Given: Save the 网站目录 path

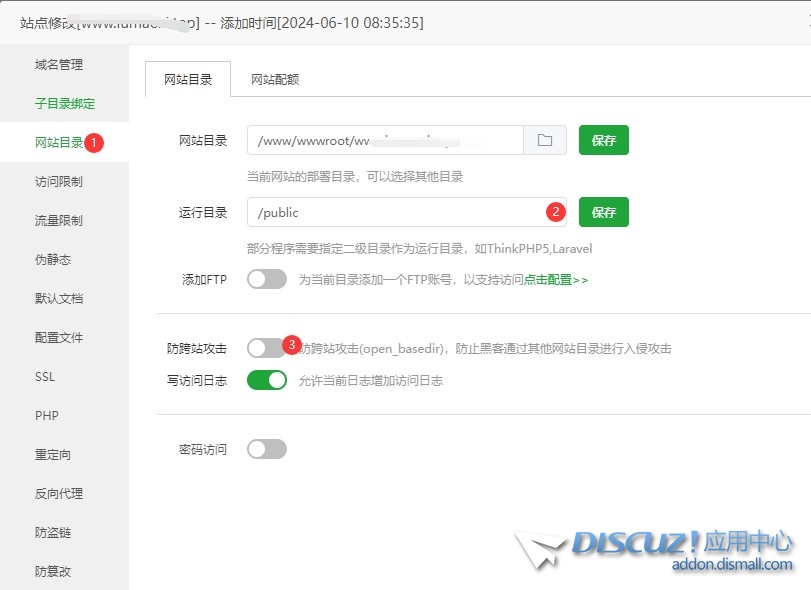Looking at the screenshot, I should (x=603, y=141).
